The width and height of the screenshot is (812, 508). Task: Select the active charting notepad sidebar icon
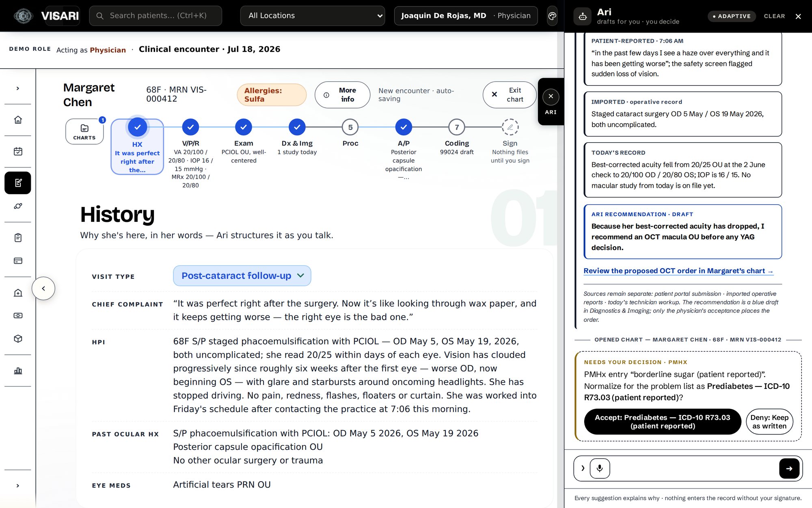[18, 183]
